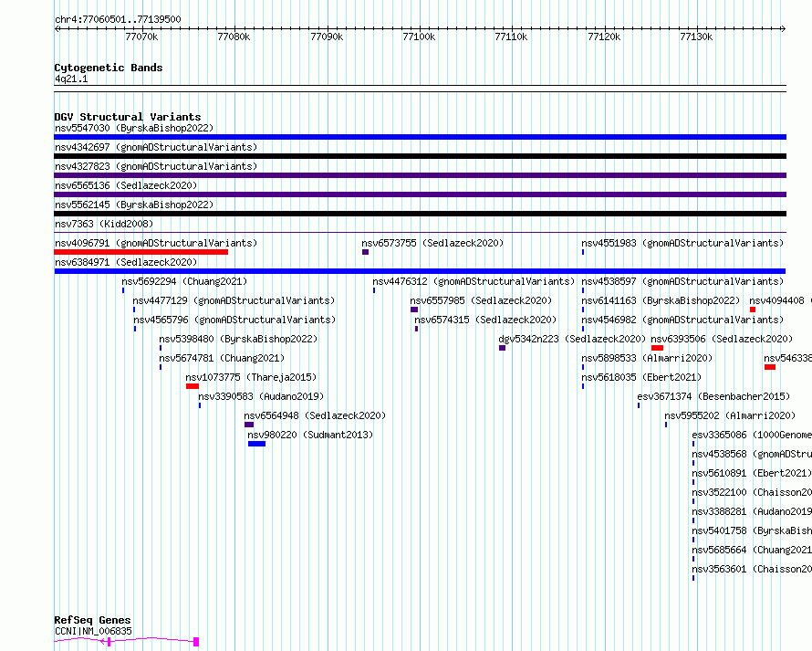The image size is (812, 651).
Task: Select nsv1073775 (Thareja2015) label
Action: 251,377
